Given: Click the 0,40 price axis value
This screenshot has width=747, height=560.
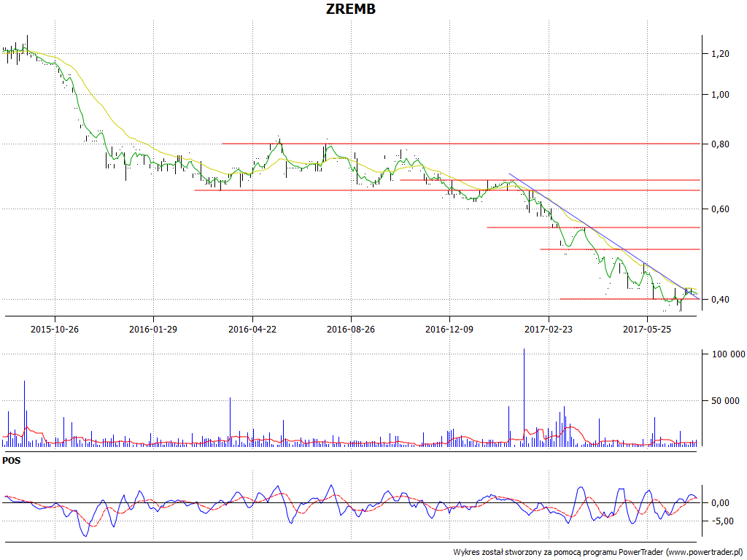Looking at the screenshot, I should (720, 300).
